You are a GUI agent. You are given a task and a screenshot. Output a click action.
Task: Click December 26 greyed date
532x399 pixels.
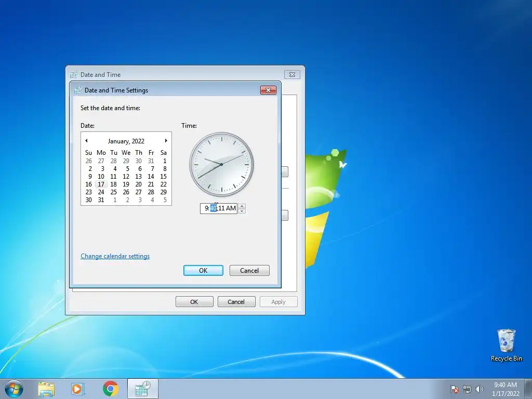[x=88, y=161]
